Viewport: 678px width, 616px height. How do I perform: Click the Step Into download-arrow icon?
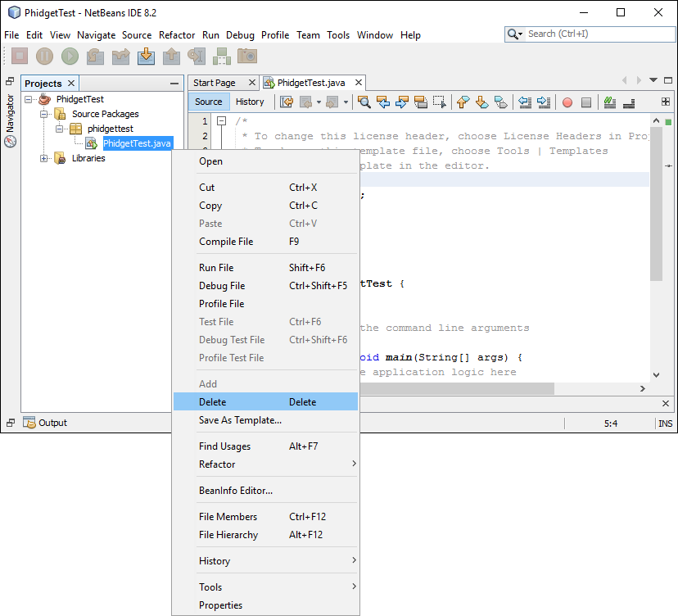(x=146, y=56)
